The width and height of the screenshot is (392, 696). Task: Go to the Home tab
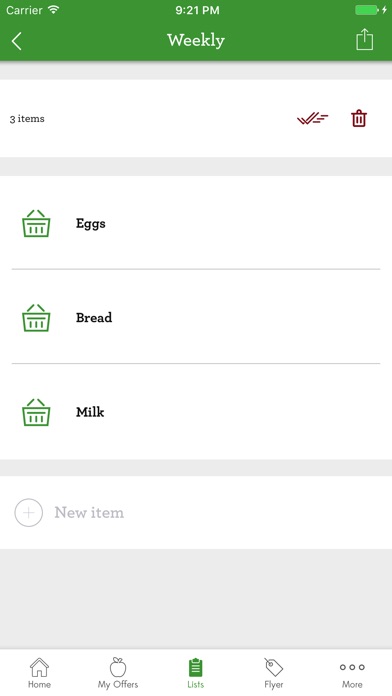click(39, 673)
